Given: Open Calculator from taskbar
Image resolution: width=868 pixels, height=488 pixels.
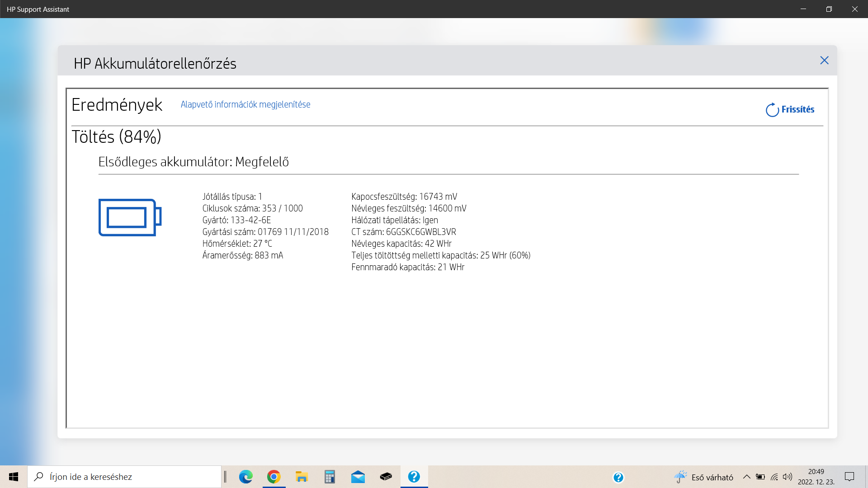Looking at the screenshot, I should coord(330,477).
